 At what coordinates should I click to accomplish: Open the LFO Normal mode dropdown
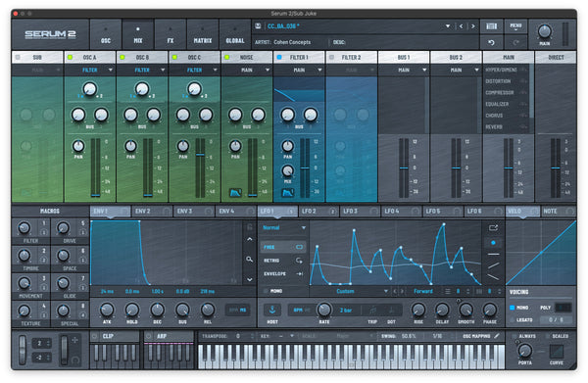pos(283,228)
